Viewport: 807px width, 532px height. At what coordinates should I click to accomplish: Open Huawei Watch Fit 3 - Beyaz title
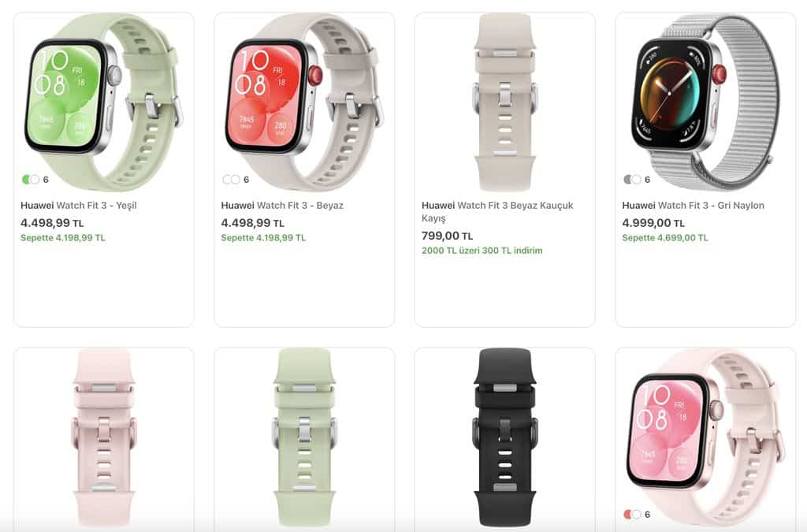pos(282,205)
